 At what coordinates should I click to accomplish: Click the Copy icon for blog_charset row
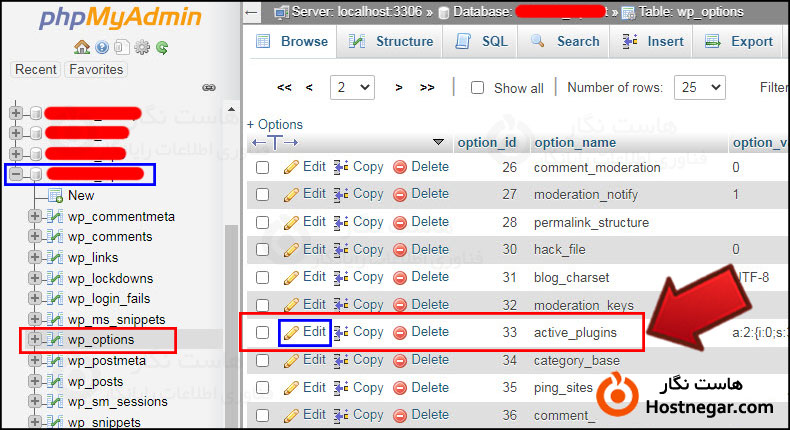pyautogui.click(x=340, y=277)
